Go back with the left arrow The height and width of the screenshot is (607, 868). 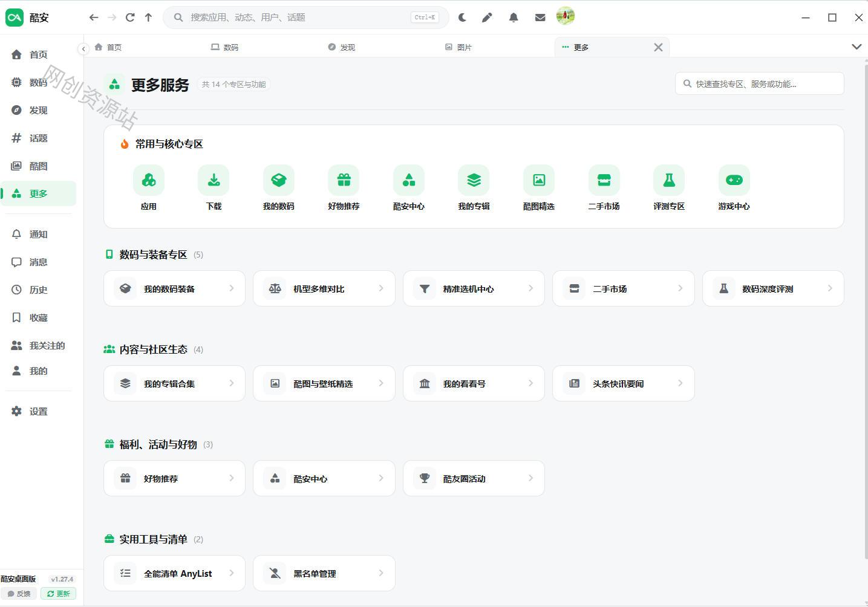click(x=94, y=18)
